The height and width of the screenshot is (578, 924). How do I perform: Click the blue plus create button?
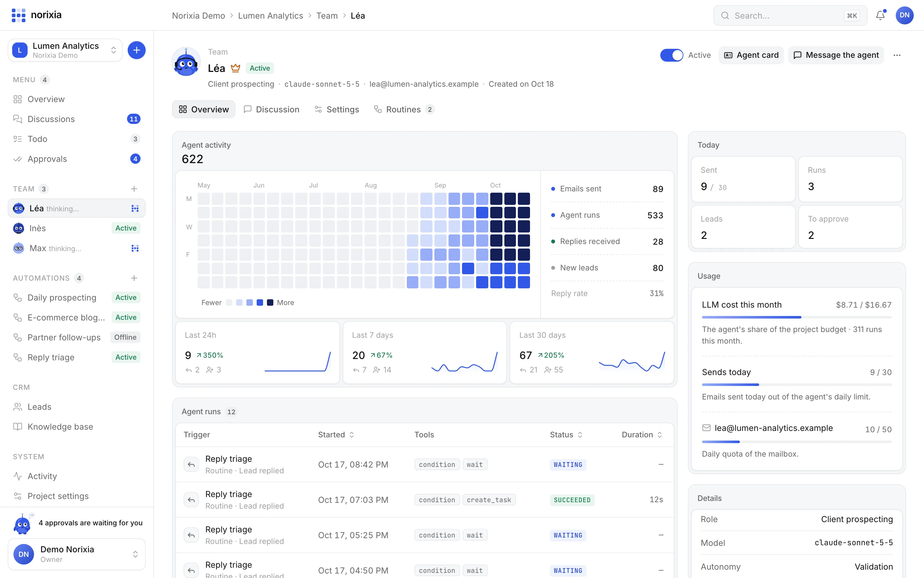(136, 50)
